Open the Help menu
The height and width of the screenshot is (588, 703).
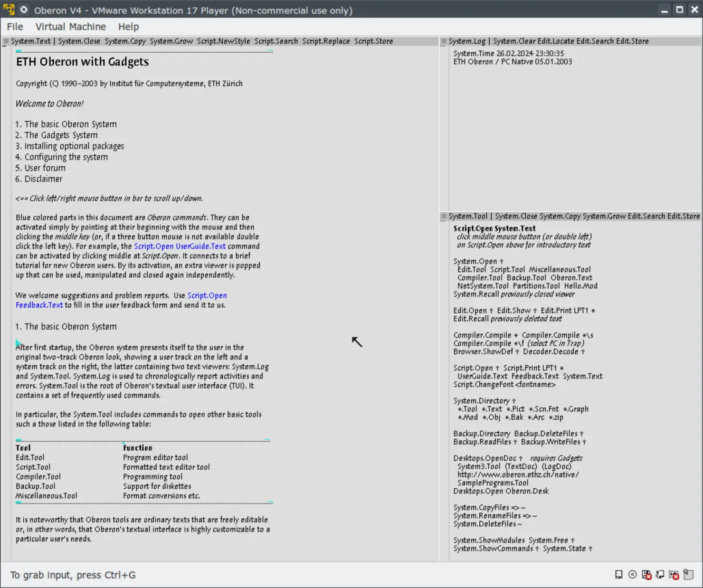[128, 27]
